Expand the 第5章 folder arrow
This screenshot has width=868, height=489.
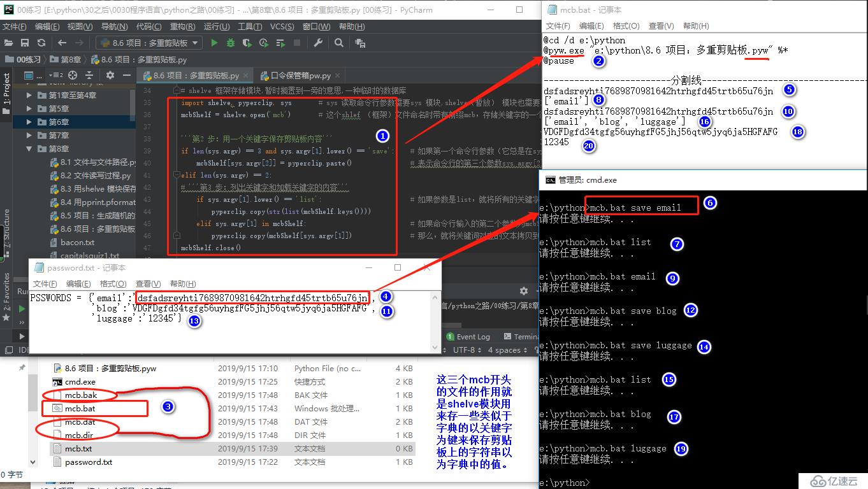tap(29, 108)
